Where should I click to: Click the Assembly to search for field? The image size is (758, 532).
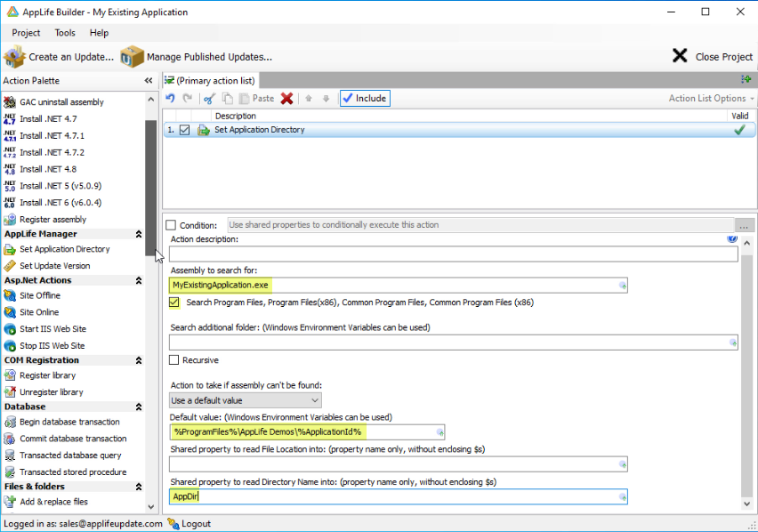tap(399, 285)
